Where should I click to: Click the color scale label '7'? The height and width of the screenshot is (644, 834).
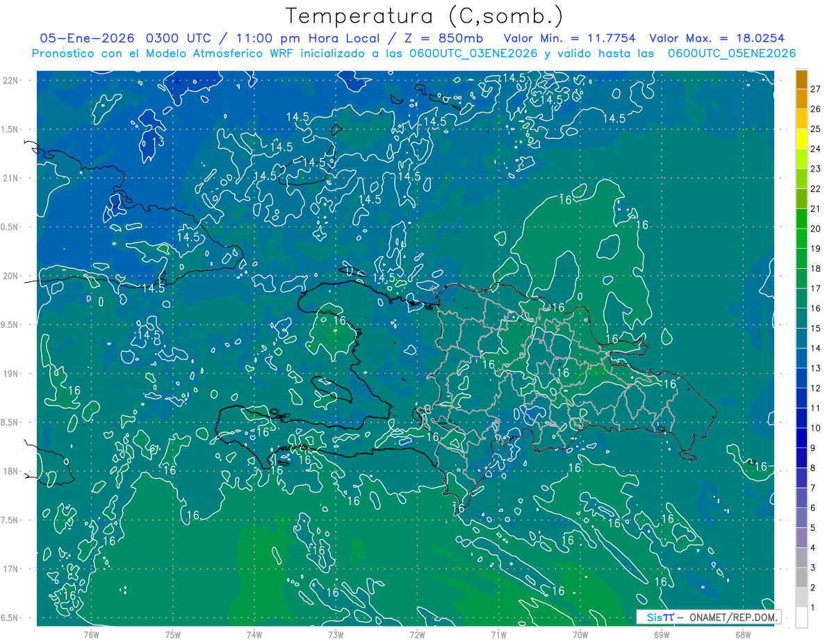[813, 488]
